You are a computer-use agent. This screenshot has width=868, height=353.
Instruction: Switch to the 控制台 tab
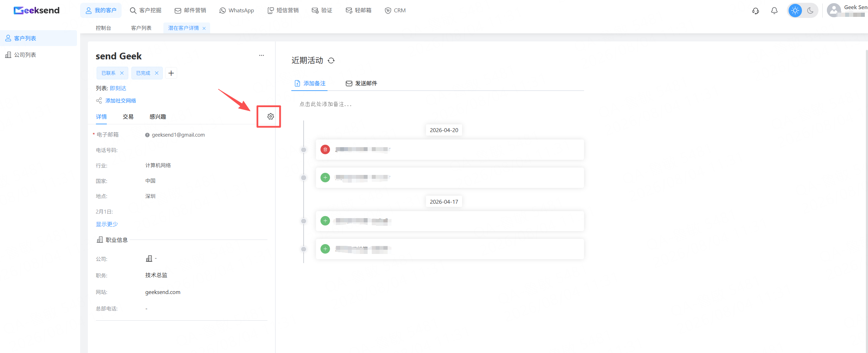coord(103,28)
